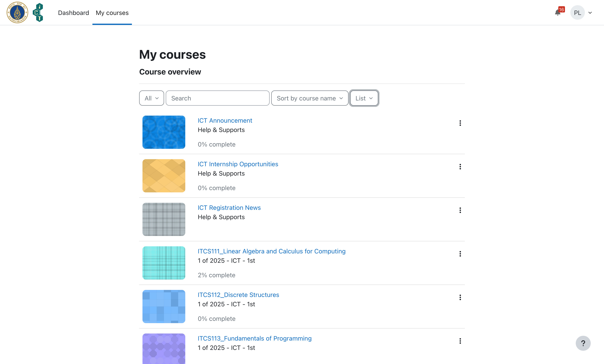This screenshot has height=364, width=604.
Task: Open three-dot menu for ICT Announcement
Action: tap(460, 123)
